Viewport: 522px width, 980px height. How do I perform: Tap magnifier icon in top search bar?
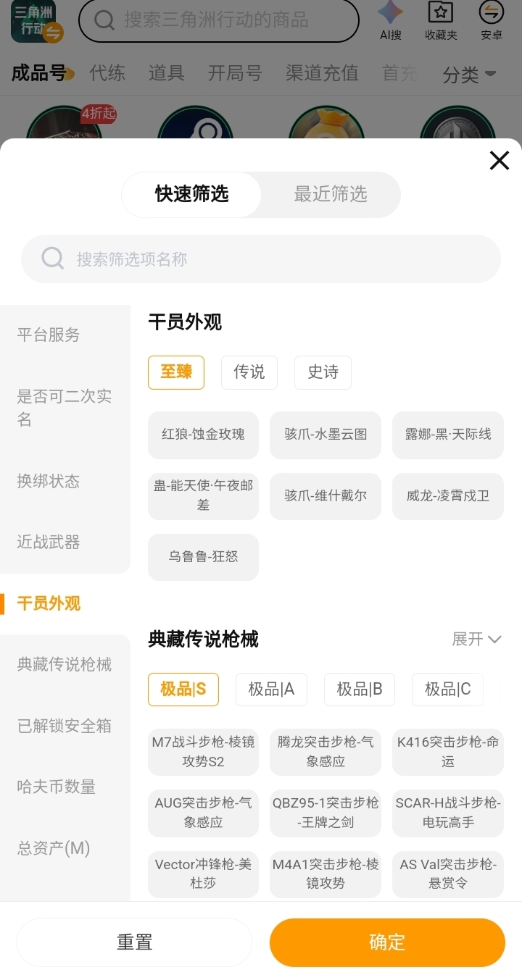[x=104, y=20]
